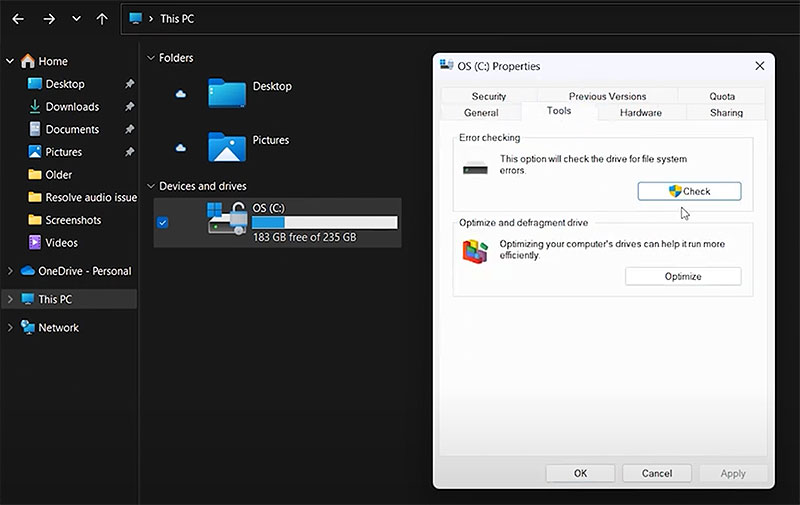
Task: Select the Tools tab
Action: tap(559, 111)
